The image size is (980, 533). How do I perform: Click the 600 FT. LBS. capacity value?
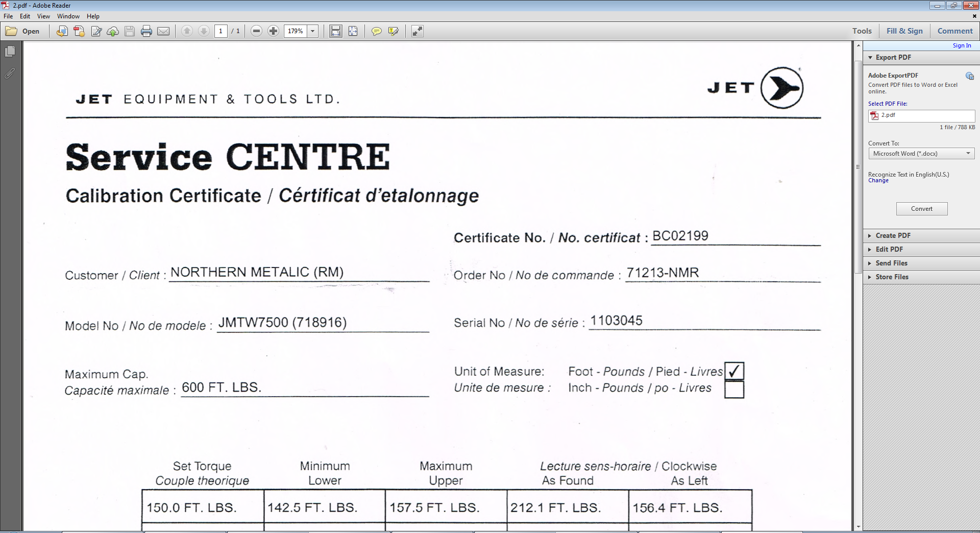pyautogui.click(x=222, y=387)
